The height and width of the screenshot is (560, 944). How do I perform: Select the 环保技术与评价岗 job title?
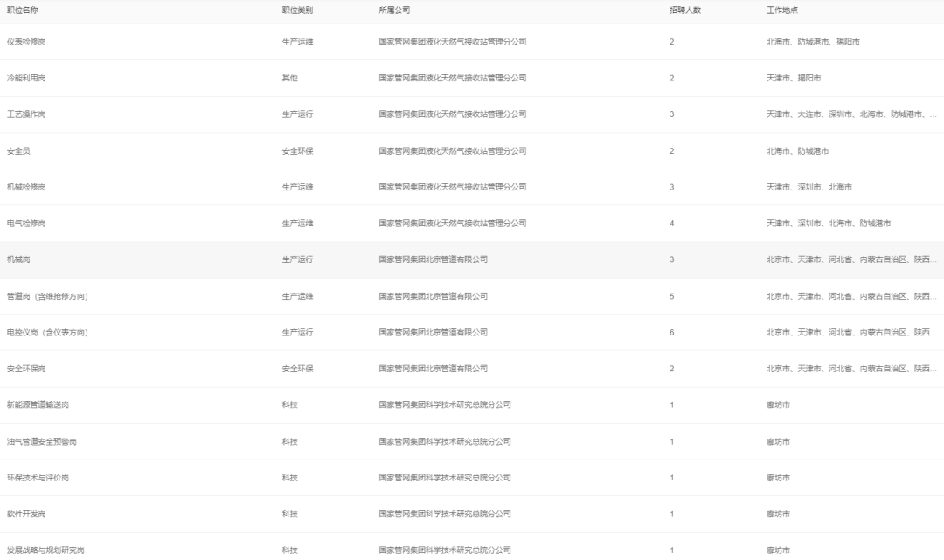pyautogui.click(x=38, y=478)
